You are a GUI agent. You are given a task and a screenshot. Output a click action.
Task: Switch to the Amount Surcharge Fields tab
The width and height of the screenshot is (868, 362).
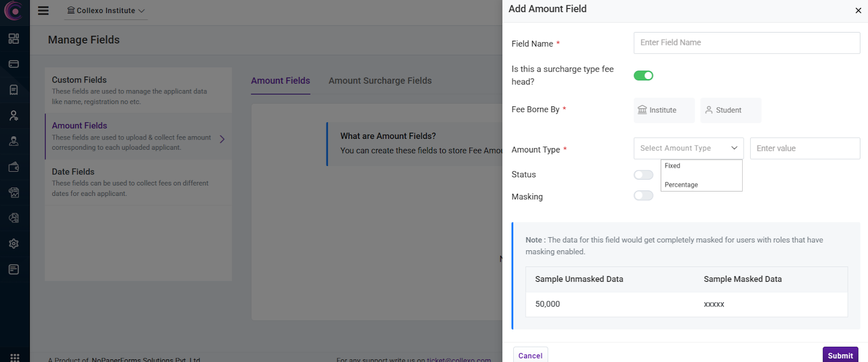pyautogui.click(x=380, y=81)
